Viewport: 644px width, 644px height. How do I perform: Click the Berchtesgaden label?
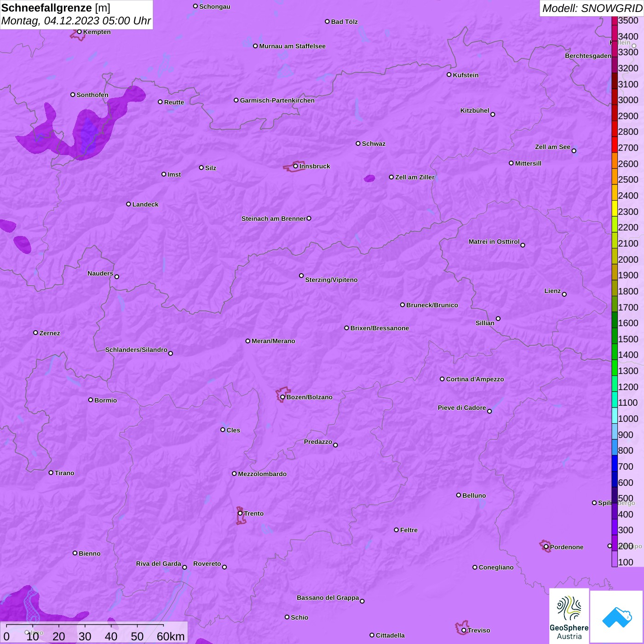(588, 56)
